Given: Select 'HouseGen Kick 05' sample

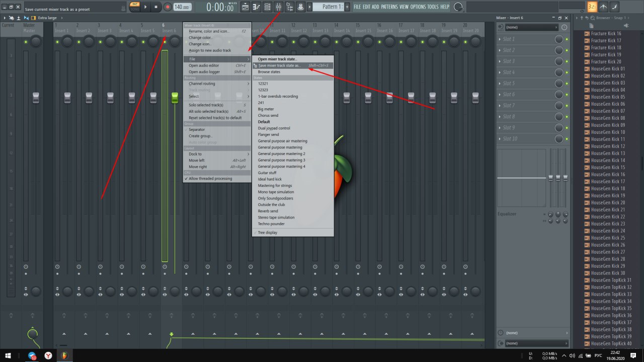Looking at the screenshot, I should point(608,97).
